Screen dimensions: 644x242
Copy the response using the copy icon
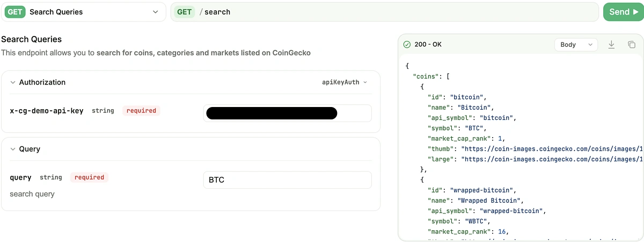(632, 45)
